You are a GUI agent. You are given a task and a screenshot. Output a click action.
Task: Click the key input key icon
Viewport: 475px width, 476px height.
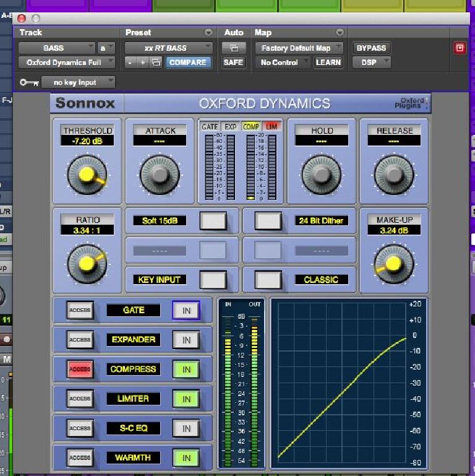point(29,82)
